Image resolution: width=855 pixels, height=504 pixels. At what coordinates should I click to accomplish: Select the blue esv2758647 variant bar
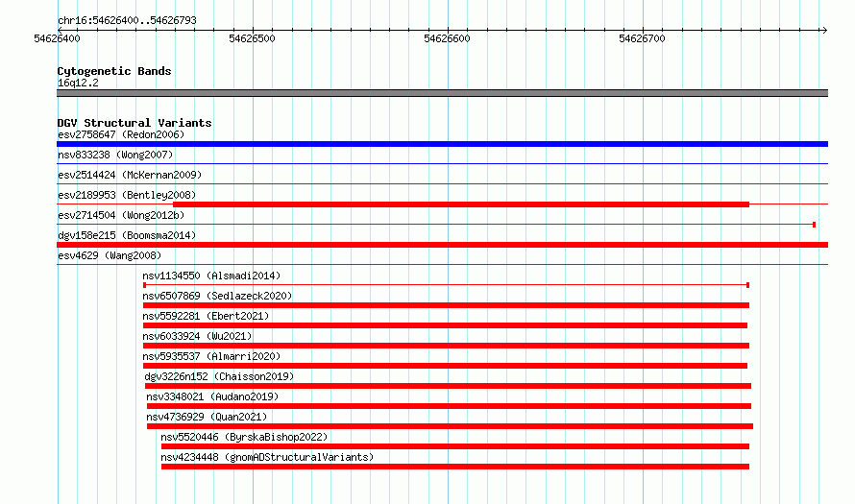(x=442, y=144)
